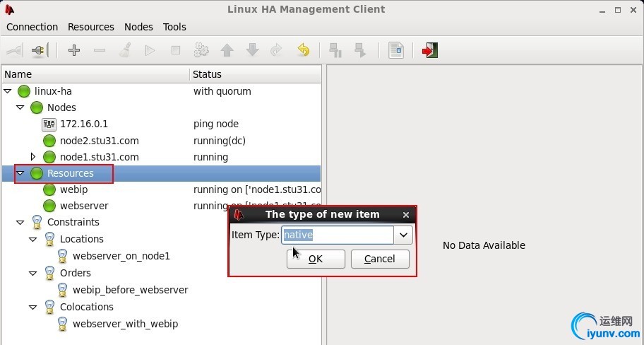This screenshot has height=345, width=644.
Task: Click the 'ping node' status text
Action: [x=216, y=124]
